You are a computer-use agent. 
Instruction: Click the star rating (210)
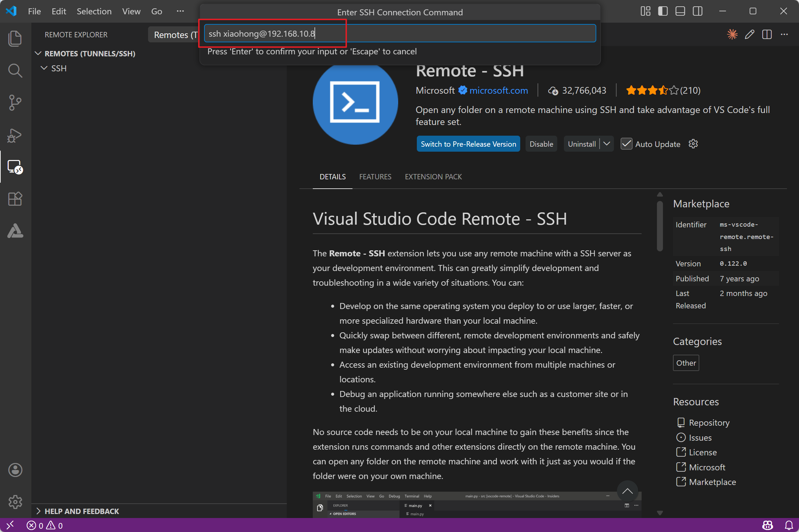coord(663,90)
